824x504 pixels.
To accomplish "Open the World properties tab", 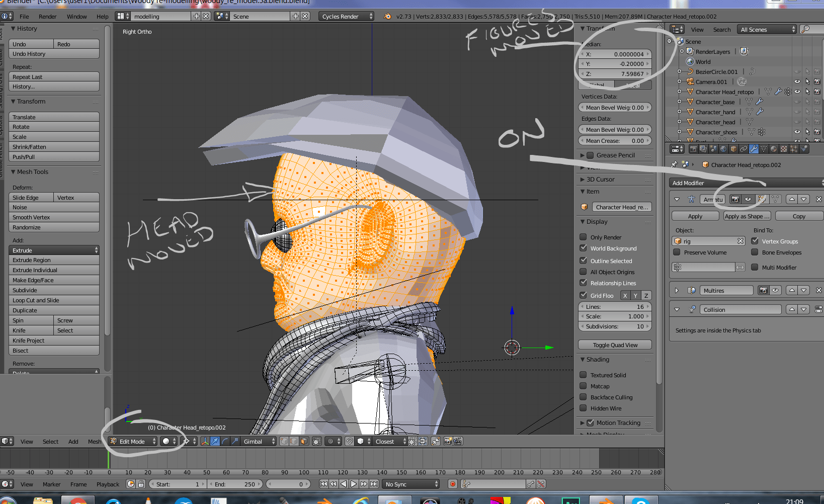I will click(723, 148).
